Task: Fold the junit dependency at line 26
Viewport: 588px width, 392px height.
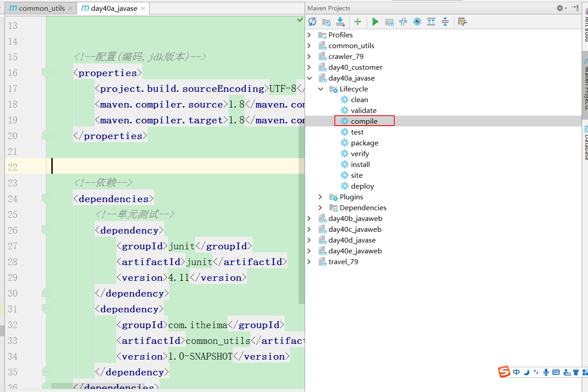Action: (46, 230)
